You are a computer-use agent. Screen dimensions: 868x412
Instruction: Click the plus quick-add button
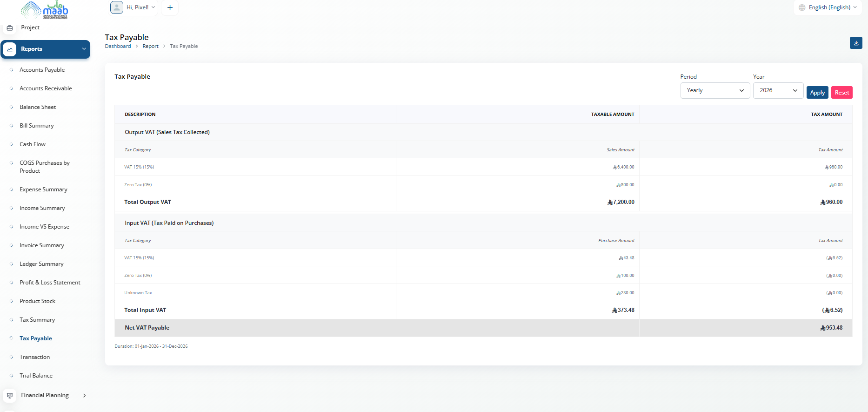[x=170, y=7]
